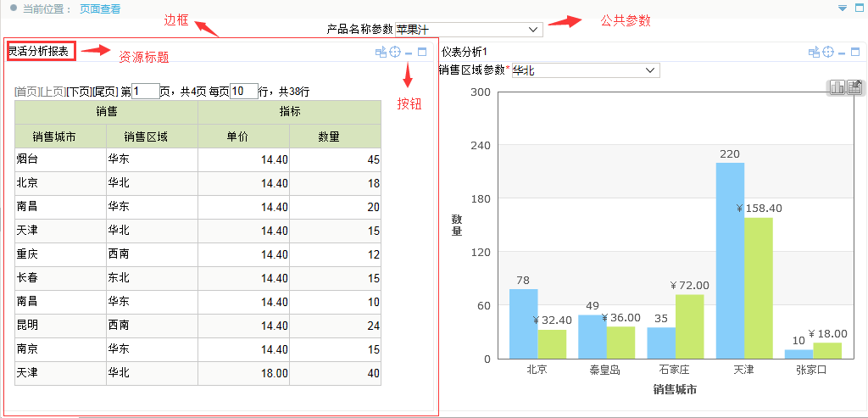Click the quantity 20 cell in 南昌 row

336,207
